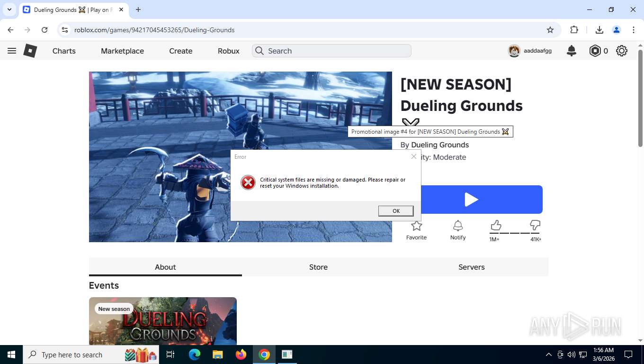Go back to the previous page
Screen dimensions: 644x364
(10, 30)
